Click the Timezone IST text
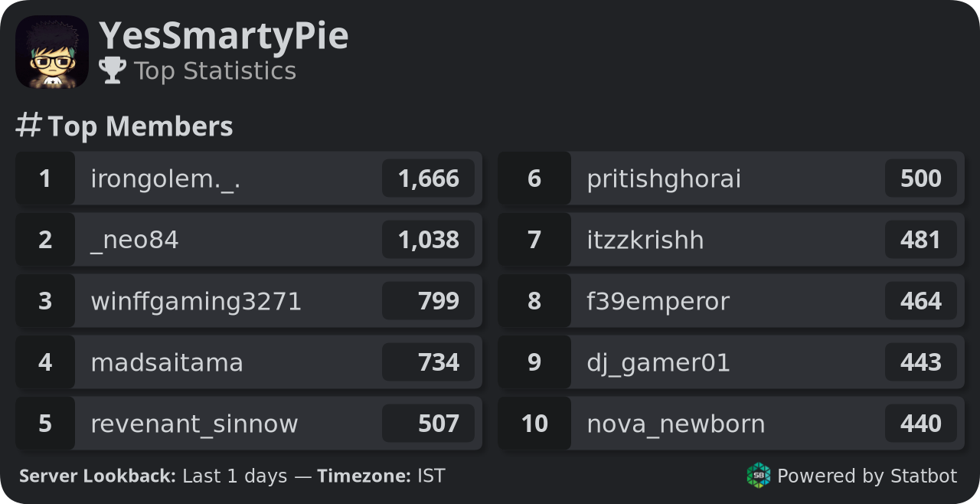This screenshot has height=504, width=980. point(381,476)
